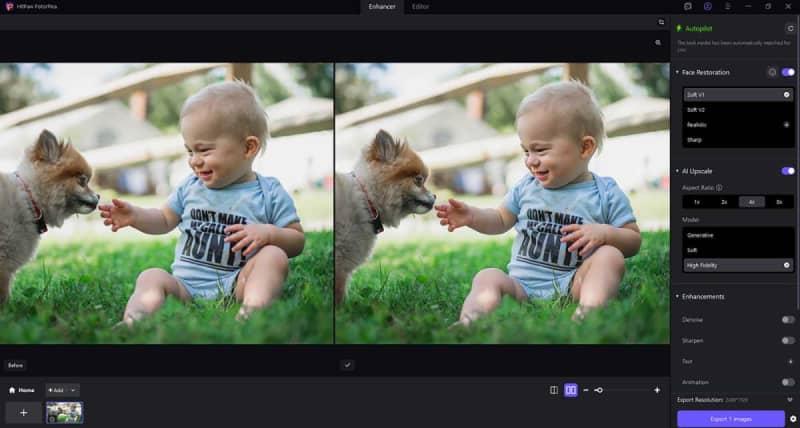The image size is (800, 428).
Task: Collapse the Enhancements section
Action: pos(677,296)
